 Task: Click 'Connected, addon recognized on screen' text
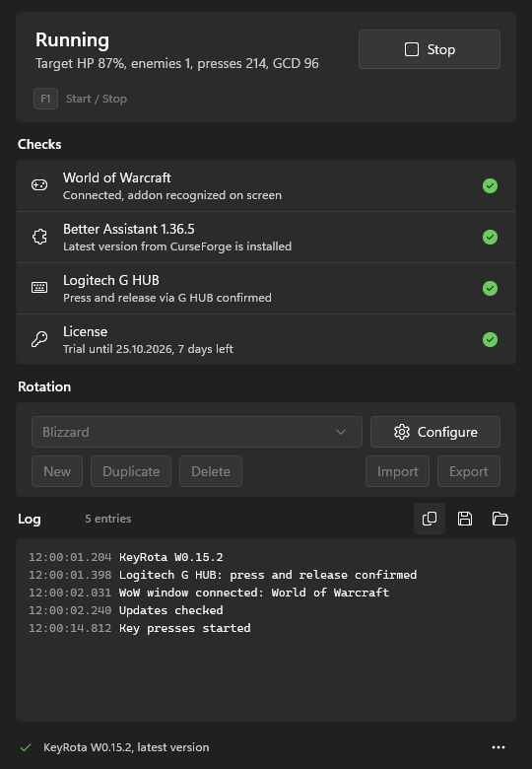point(172,195)
